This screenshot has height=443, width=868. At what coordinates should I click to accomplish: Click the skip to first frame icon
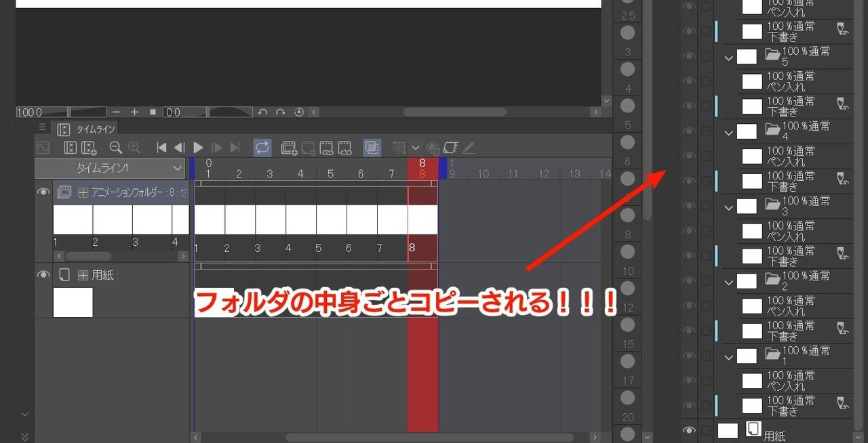click(x=163, y=147)
